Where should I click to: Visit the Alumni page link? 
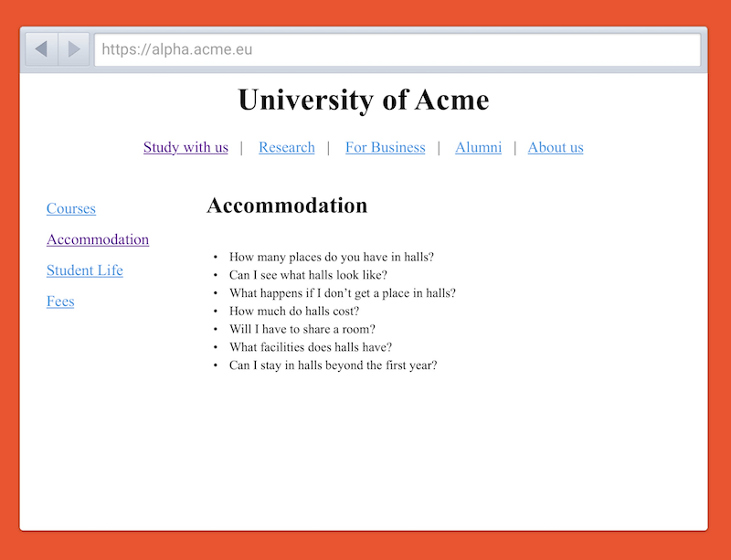(478, 147)
